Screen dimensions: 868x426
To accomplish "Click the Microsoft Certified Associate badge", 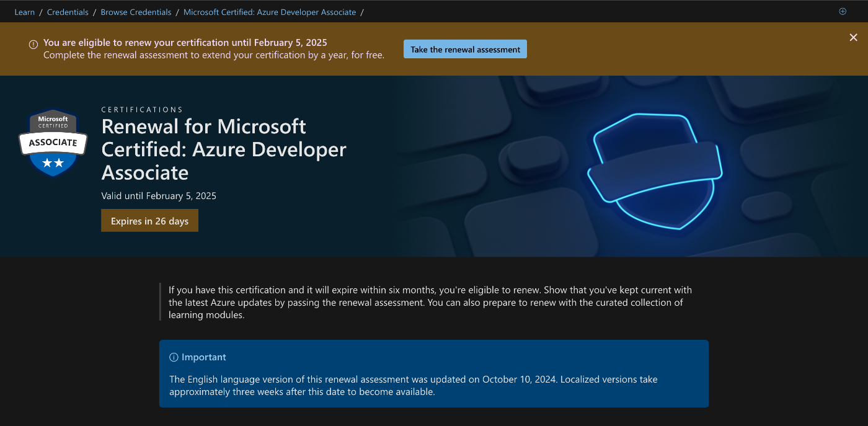I will (x=53, y=143).
